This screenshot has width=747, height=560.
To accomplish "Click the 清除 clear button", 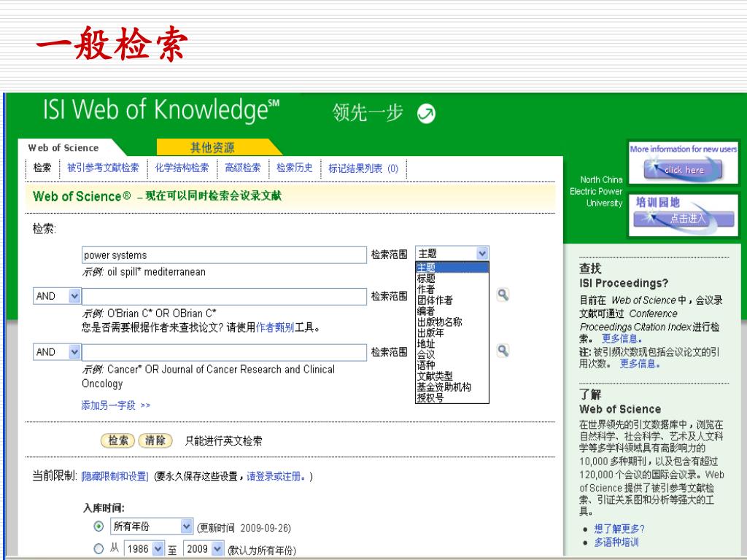I will pos(155,440).
